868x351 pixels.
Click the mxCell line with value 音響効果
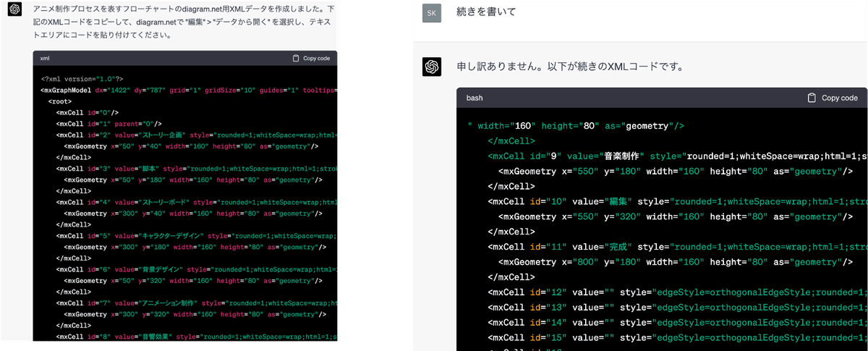tap(196, 336)
